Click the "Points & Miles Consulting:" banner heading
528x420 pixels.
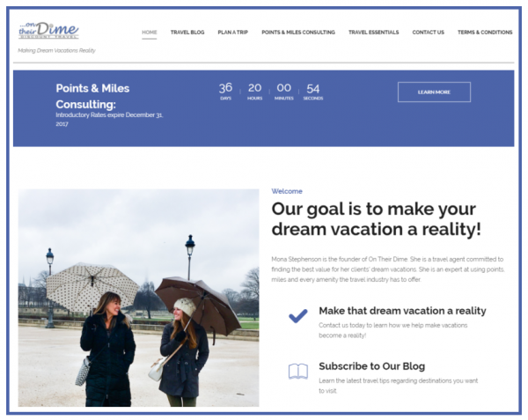[92, 96]
